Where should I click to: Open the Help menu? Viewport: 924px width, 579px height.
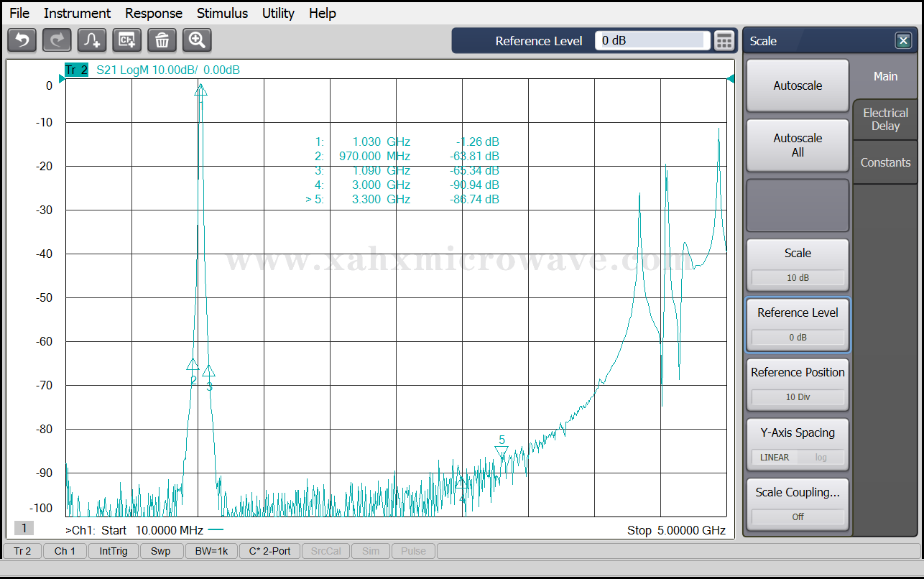(x=323, y=13)
